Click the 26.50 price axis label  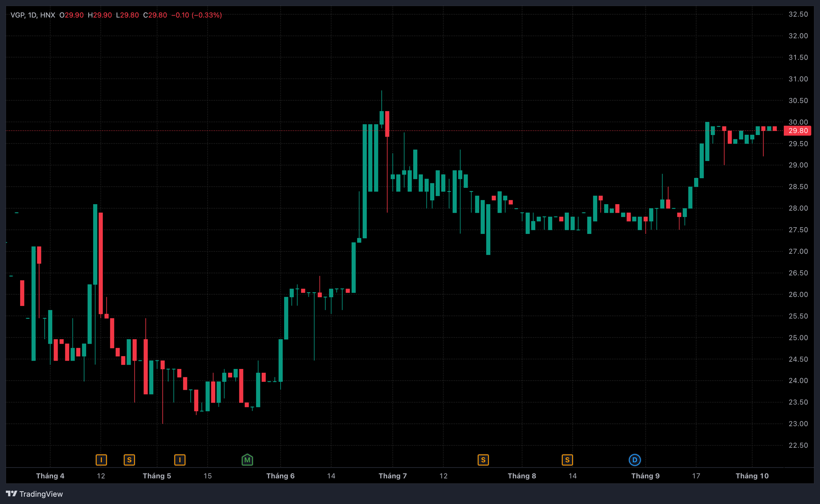(x=798, y=273)
